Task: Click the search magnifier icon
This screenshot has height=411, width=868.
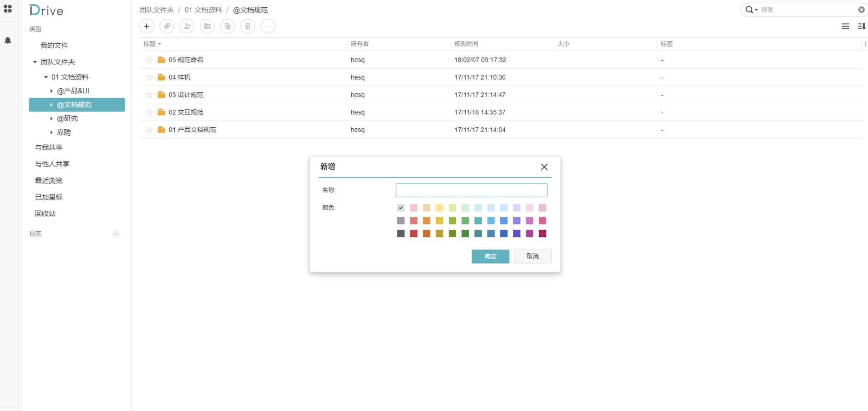Action: click(749, 10)
